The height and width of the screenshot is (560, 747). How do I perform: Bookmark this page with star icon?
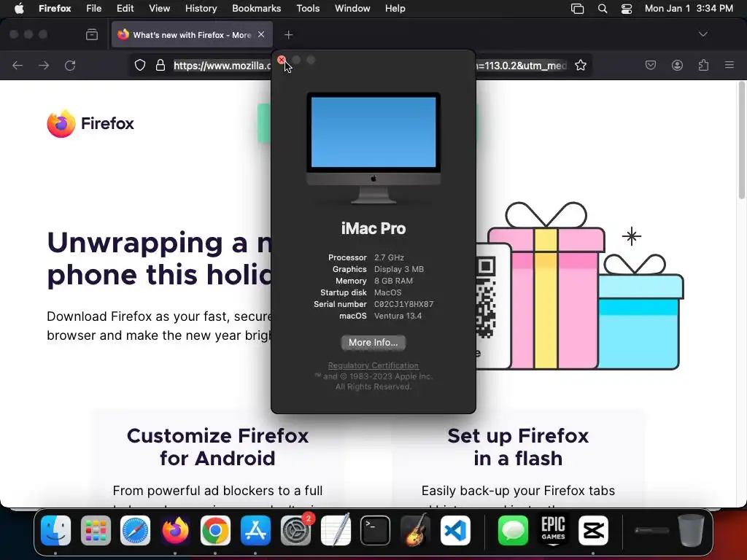[580, 65]
